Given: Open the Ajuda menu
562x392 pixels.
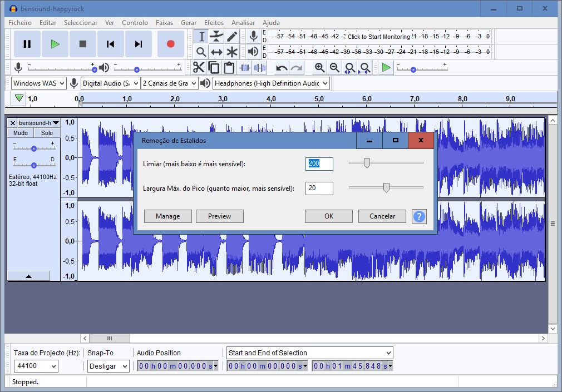Looking at the screenshot, I should pyautogui.click(x=271, y=23).
